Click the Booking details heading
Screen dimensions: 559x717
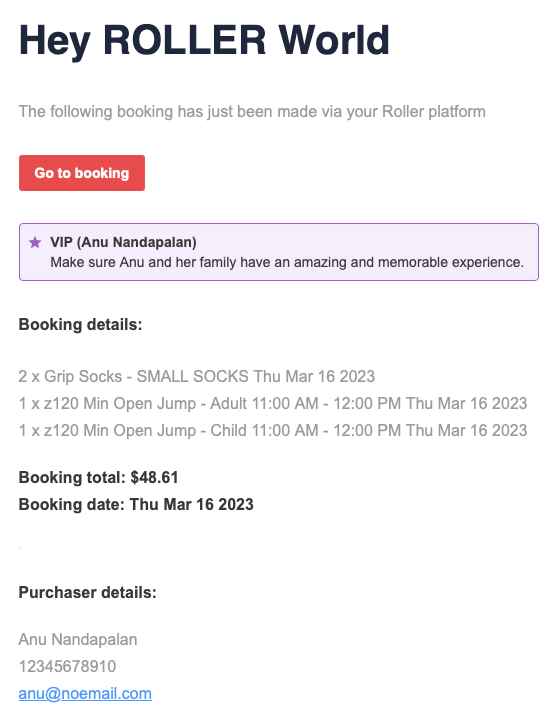tap(81, 325)
